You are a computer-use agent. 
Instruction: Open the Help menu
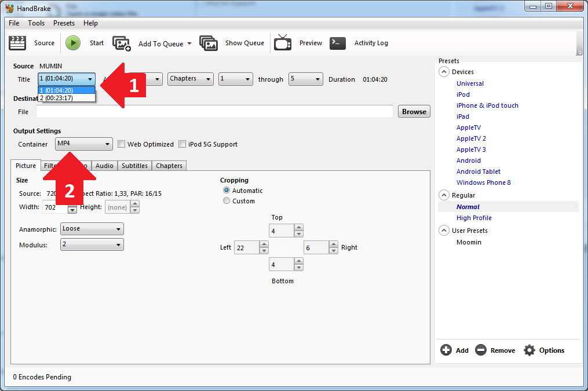coord(90,23)
